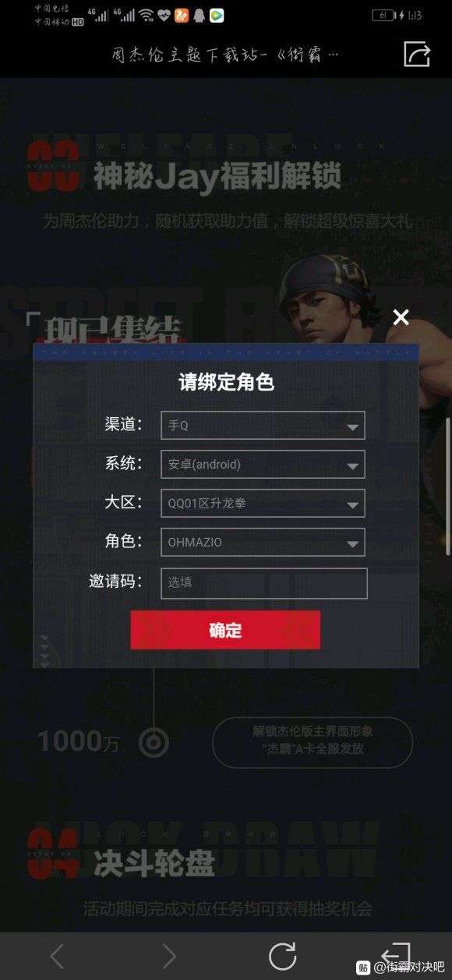
Task: Tap the WiFi icon in status bar
Action: tap(146, 15)
